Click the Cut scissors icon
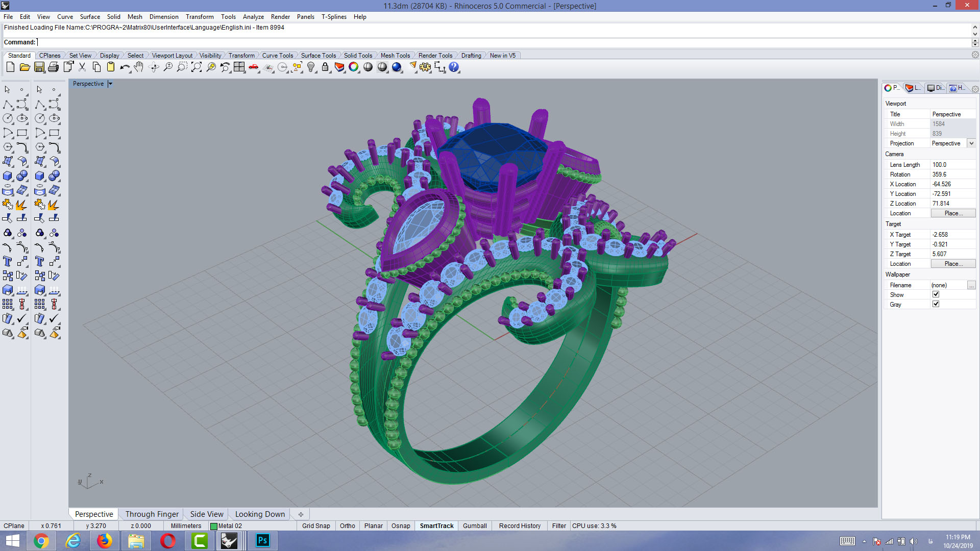The image size is (980, 551). [82, 67]
